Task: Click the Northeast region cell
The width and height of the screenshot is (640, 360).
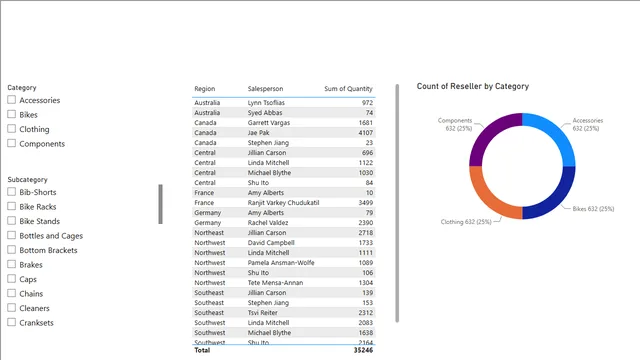Action: [209, 233]
